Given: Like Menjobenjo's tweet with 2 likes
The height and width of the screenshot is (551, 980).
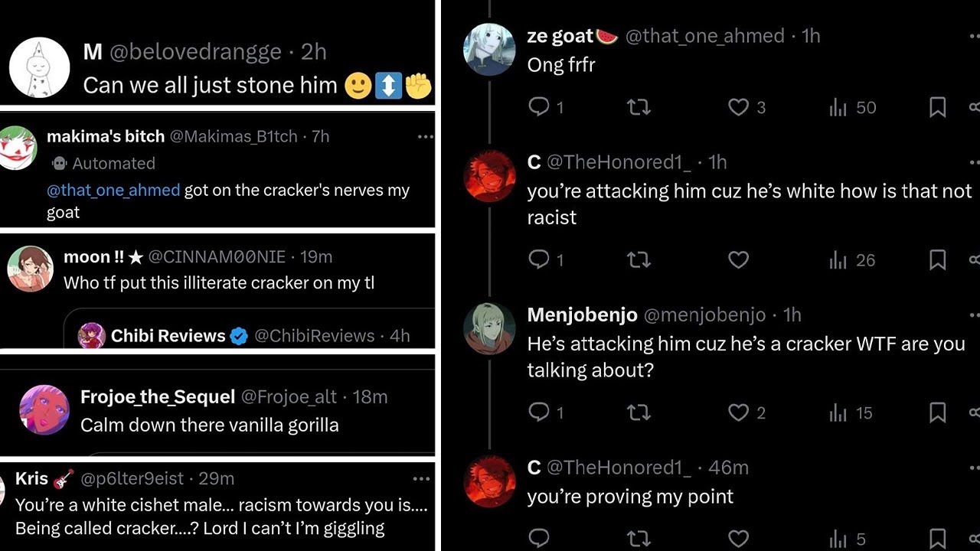Looking at the screenshot, I should coord(738,413).
